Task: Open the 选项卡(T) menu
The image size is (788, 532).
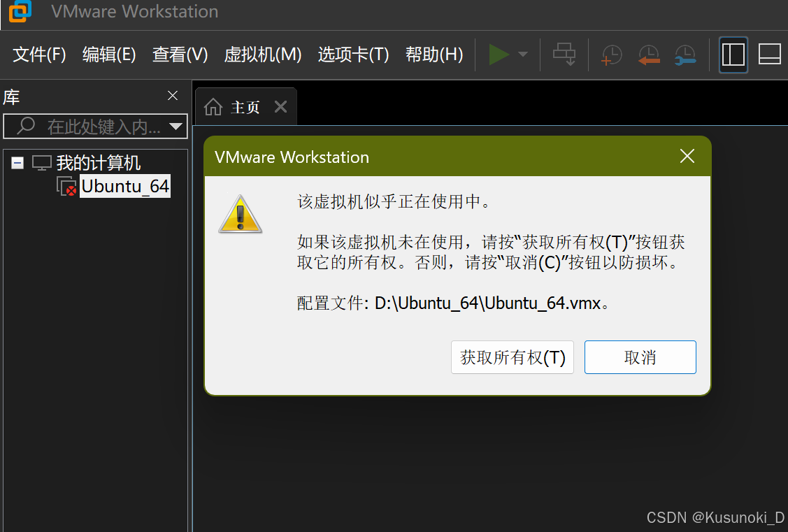Action: 353,55
